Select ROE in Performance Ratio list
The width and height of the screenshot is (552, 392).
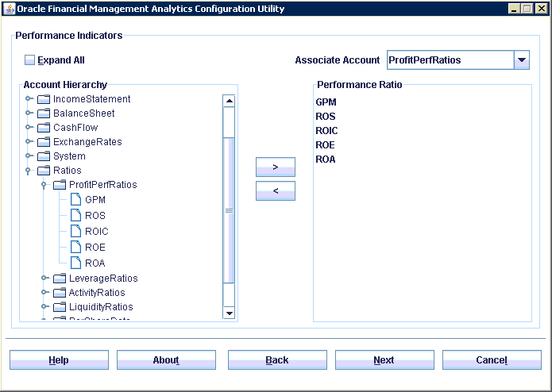coord(325,145)
